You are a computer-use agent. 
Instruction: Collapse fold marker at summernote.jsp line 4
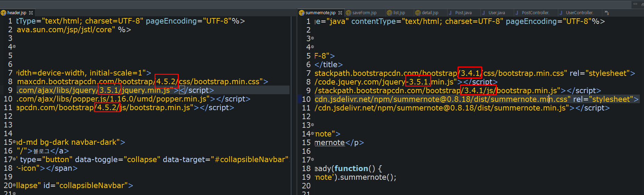pos(312,47)
